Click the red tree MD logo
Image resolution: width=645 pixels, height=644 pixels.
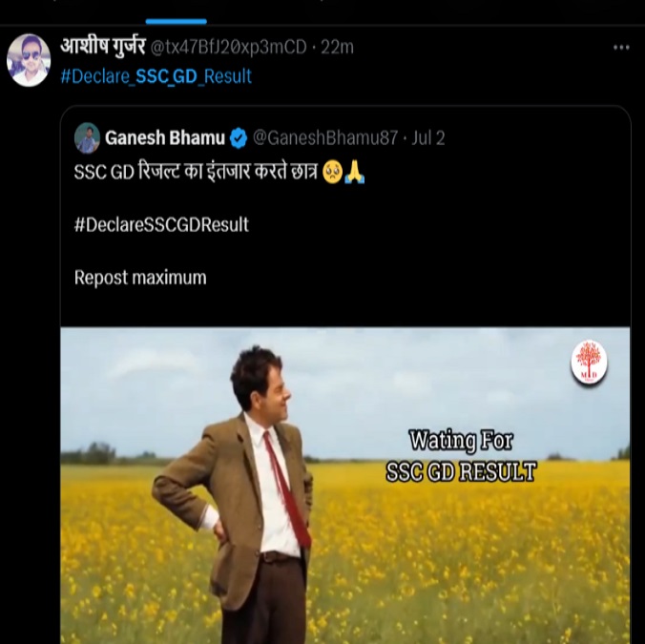click(589, 363)
